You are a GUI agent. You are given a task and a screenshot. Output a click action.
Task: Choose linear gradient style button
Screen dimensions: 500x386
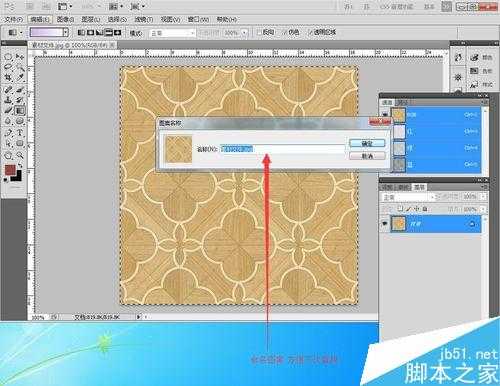(x=81, y=32)
